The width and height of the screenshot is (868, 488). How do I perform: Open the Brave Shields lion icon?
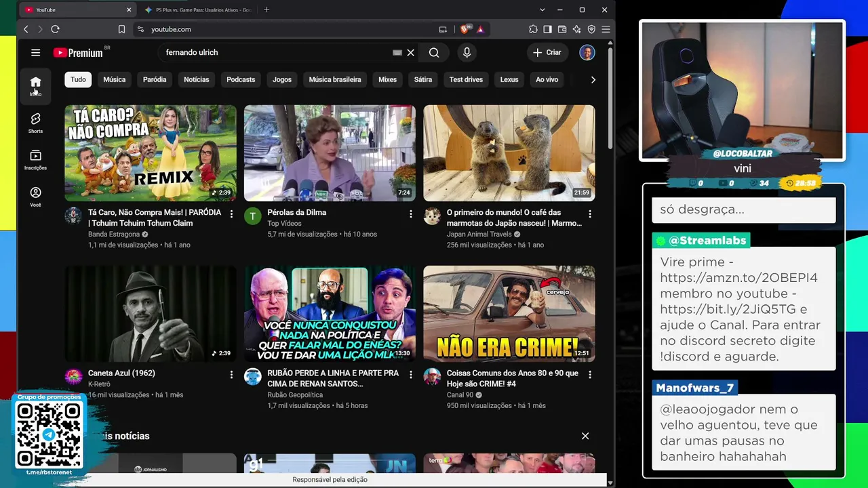(x=465, y=29)
